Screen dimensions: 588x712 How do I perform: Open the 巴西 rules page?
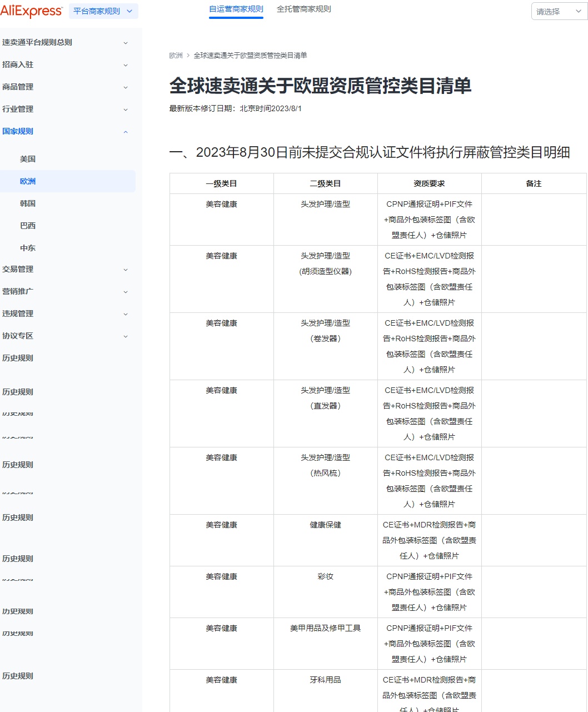point(28,226)
